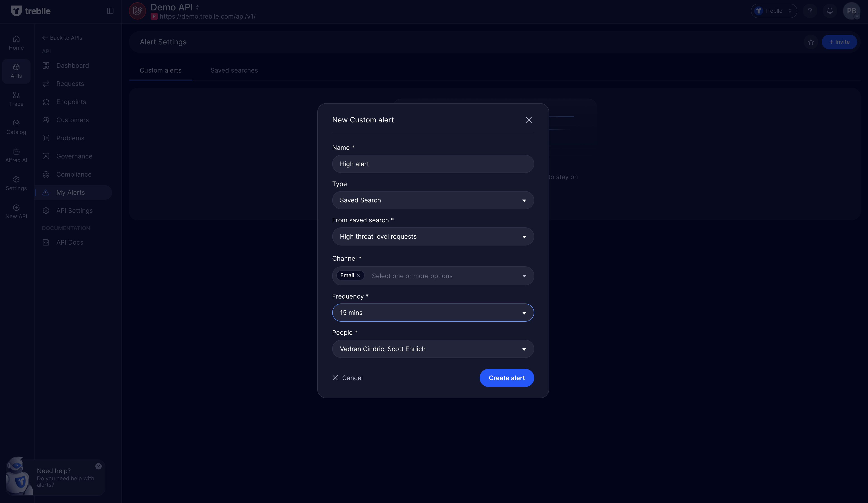Open Alfred AI from the sidebar
The height and width of the screenshot is (503, 868).
pos(16,154)
